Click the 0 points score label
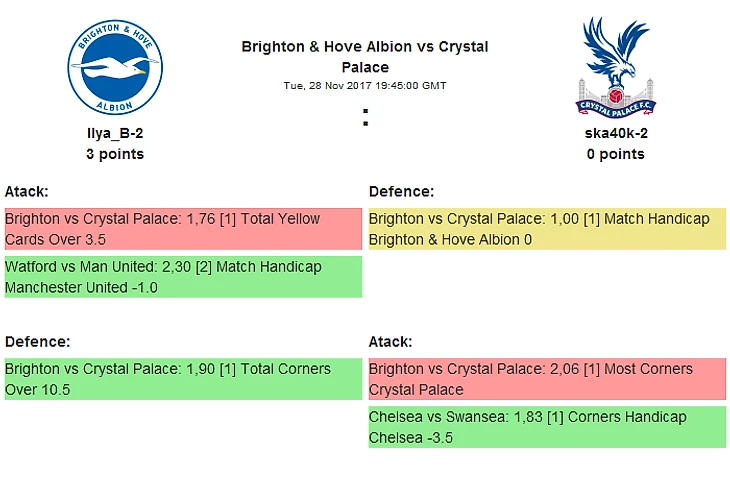 point(615,154)
